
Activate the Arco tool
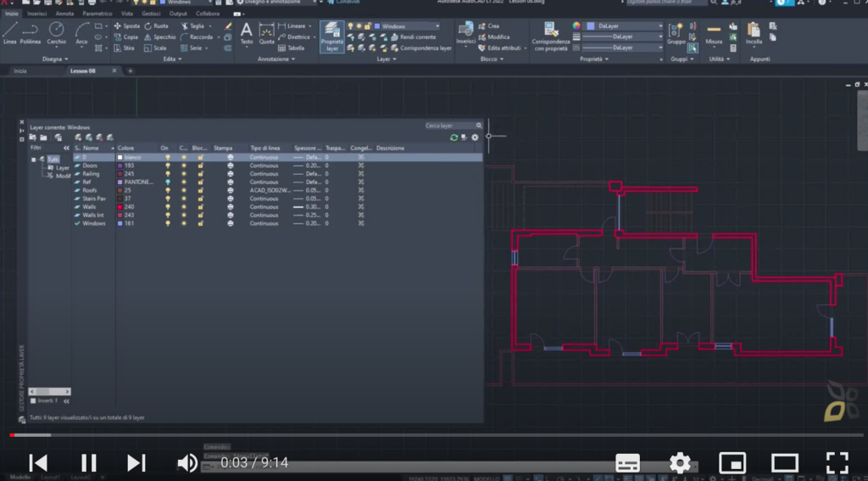pyautogui.click(x=81, y=33)
